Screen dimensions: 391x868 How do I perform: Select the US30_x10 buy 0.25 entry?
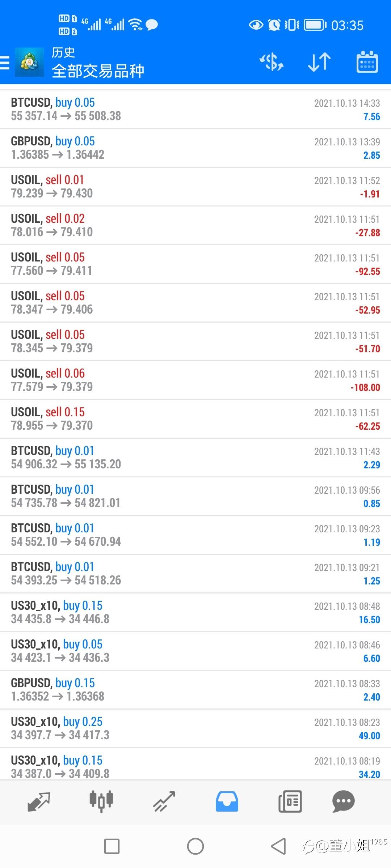coord(195,728)
